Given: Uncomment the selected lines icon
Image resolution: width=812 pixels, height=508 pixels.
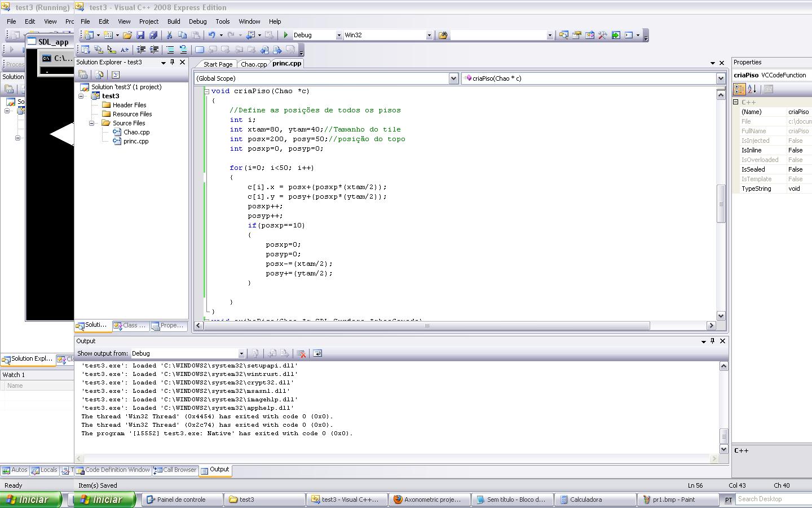Looking at the screenshot, I should 183,50.
